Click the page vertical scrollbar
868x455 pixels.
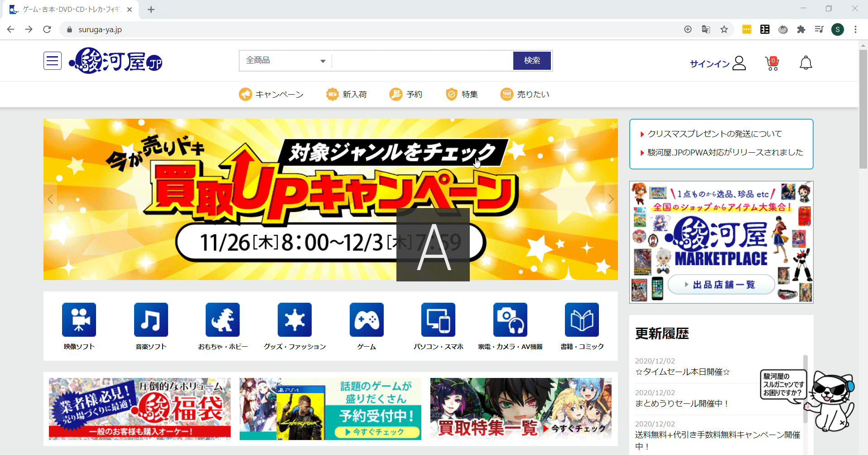pyautogui.click(x=863, y=109)
